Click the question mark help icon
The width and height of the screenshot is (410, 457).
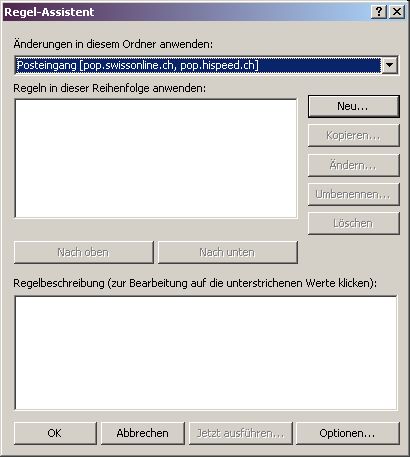tap(379, 12)
